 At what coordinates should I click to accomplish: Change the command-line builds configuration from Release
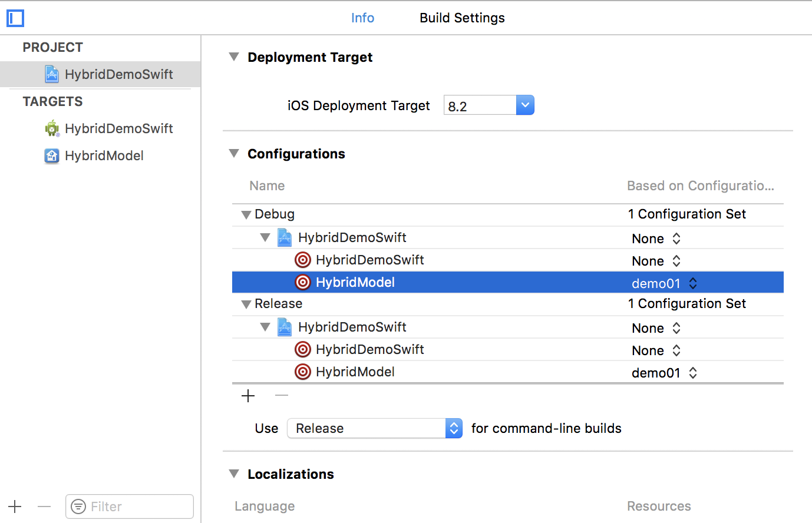tap(454, 428)
